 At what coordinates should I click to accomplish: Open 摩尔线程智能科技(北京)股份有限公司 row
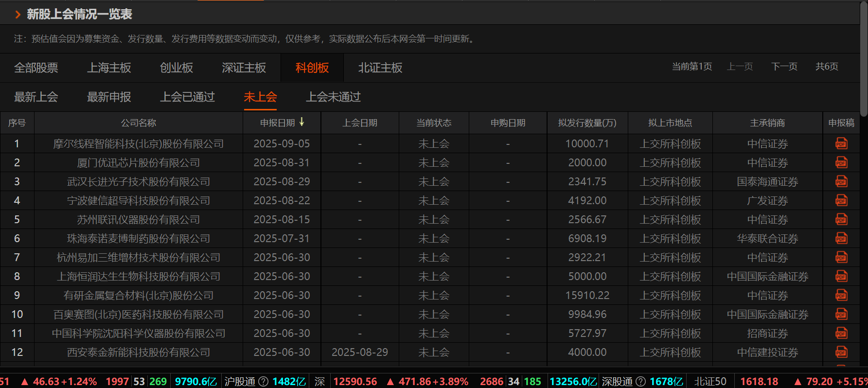pos(139,144)
